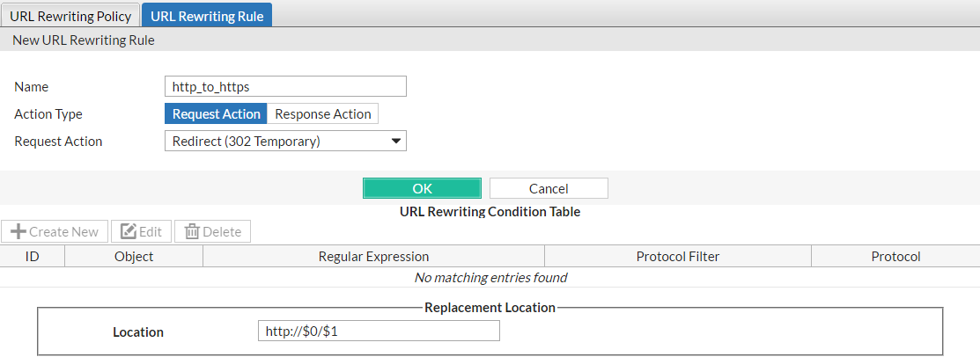Select the Request Action toggle
This screenshot has width=980, height=357.
pos(216,113)
